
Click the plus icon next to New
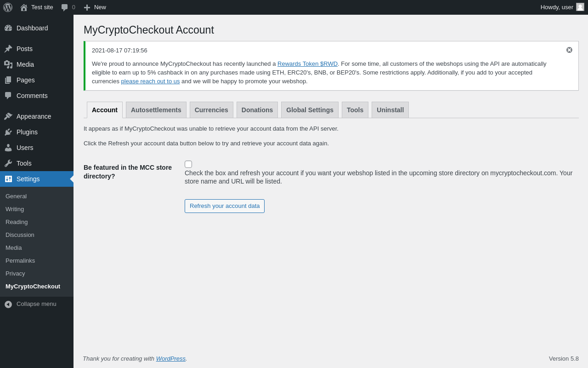coord(87,7)
